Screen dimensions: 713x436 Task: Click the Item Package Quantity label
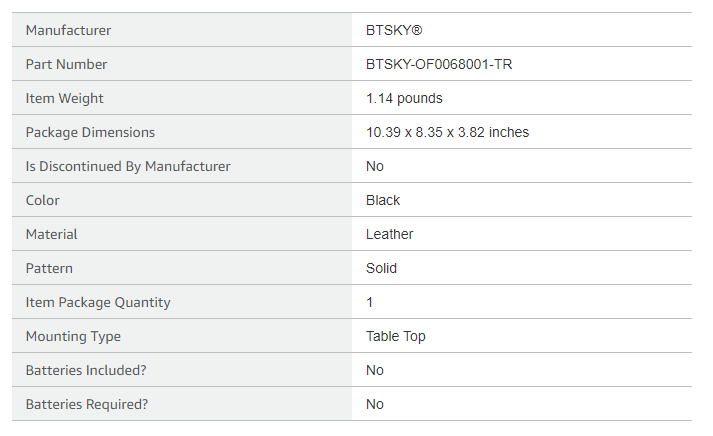coord(98,302)
